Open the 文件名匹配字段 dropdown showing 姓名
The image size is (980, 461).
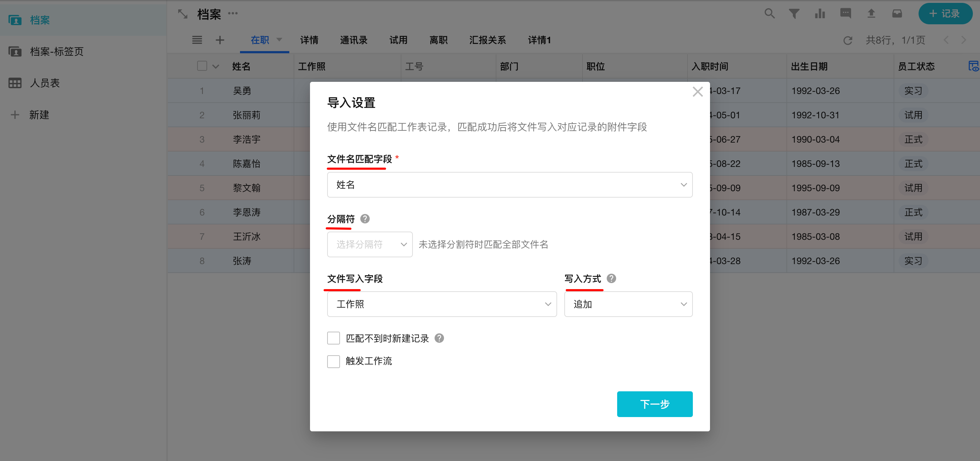509,185
